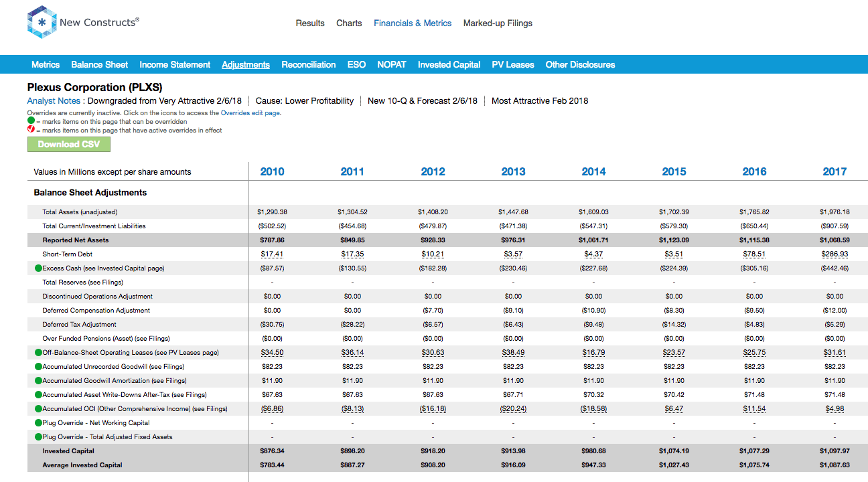This screenshot has height=482, width=868.
Task: Click green override icon for Excess Cash row
Action: tap(38, 268)
